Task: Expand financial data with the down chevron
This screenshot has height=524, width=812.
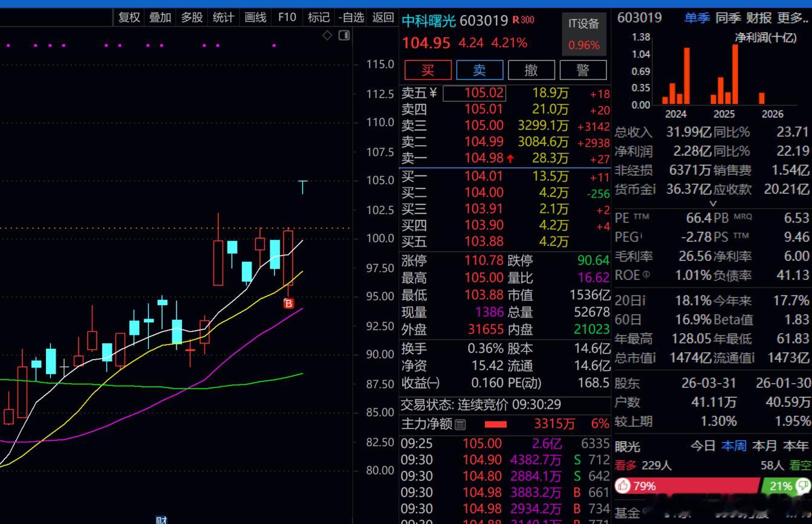Action: coord(712,204)
